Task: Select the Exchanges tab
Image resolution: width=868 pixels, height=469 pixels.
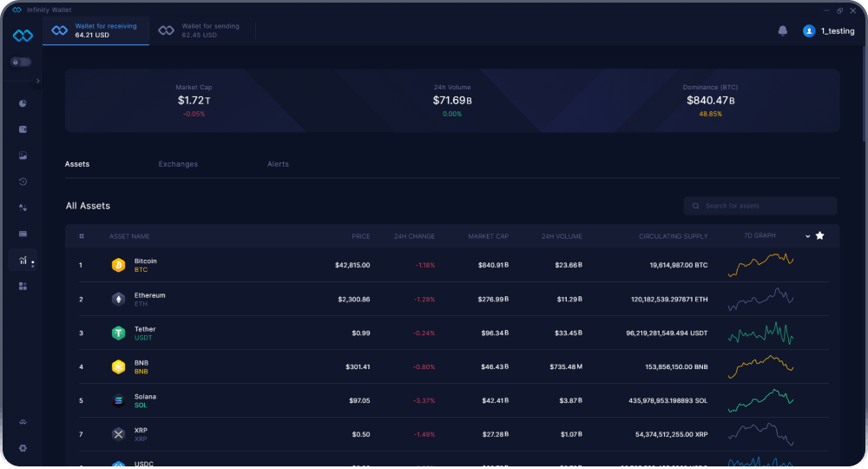Action: click(x=178, y=164)
